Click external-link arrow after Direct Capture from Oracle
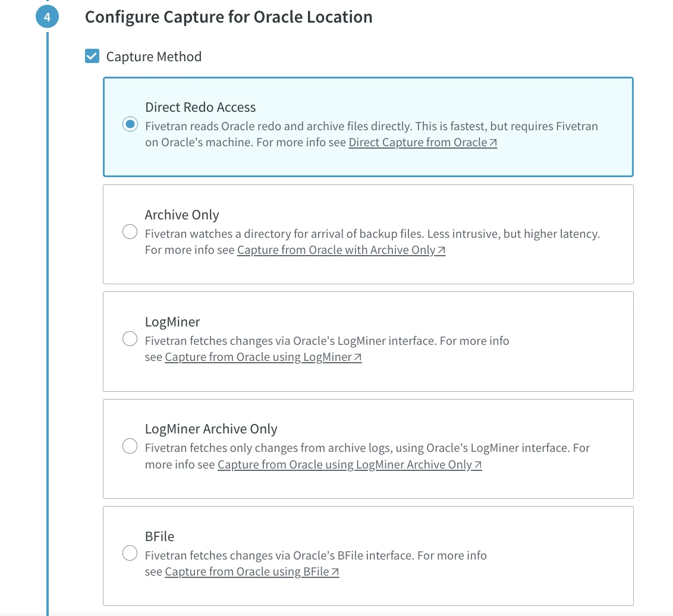This screenshot has width=673, height=616. click(x=493, y=143)
